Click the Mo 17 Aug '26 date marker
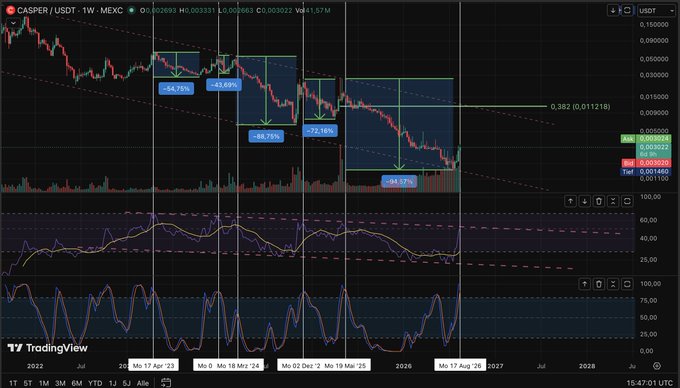The image size is (680, 388). point(460,365)
